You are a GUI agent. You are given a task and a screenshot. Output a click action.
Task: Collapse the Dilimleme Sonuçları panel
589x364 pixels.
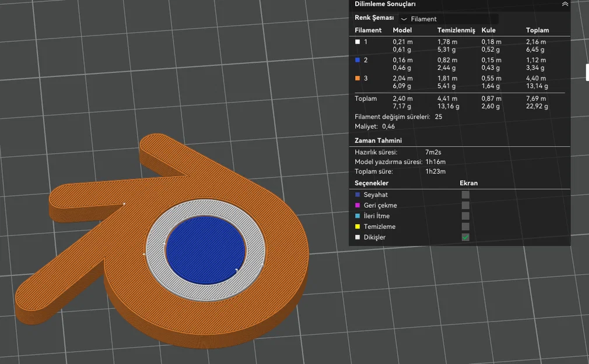tap(565, 4)
